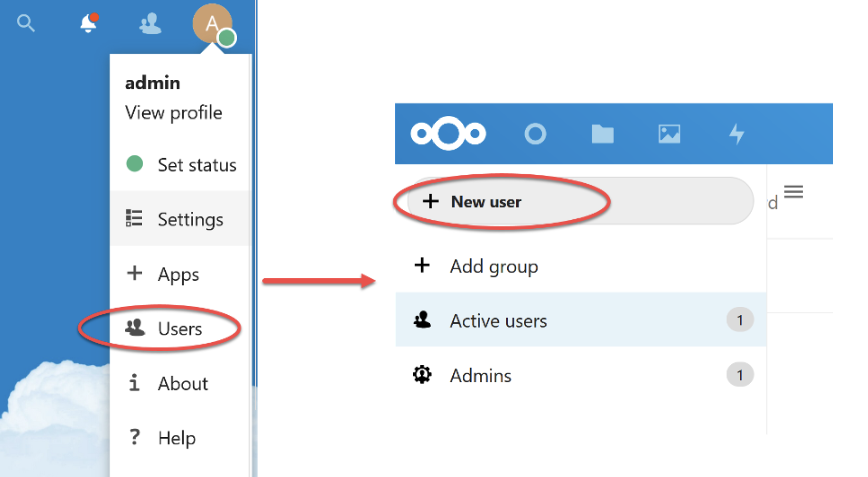Click the search magnifier icon

(26, 23)
